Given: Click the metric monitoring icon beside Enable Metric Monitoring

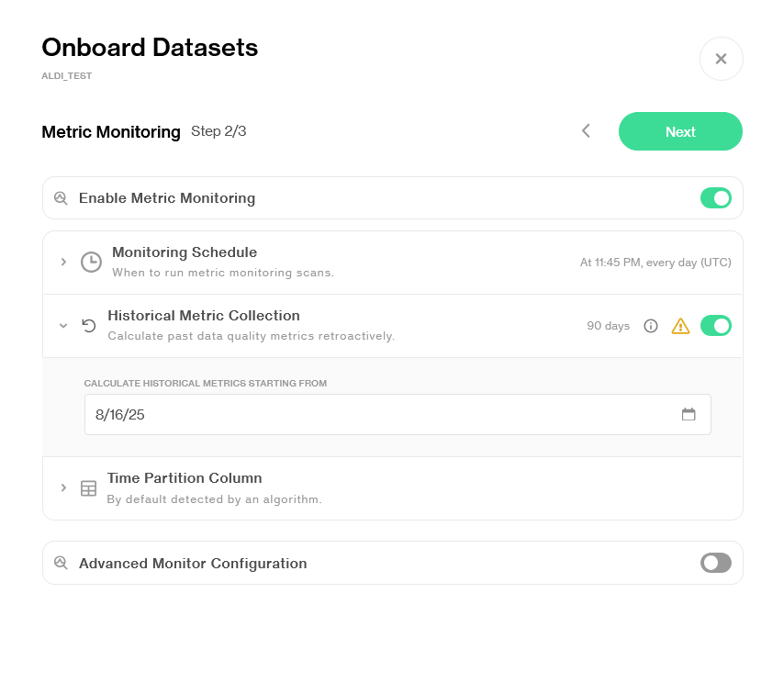Looking at the screenshot, I should [x=61, y=198].
